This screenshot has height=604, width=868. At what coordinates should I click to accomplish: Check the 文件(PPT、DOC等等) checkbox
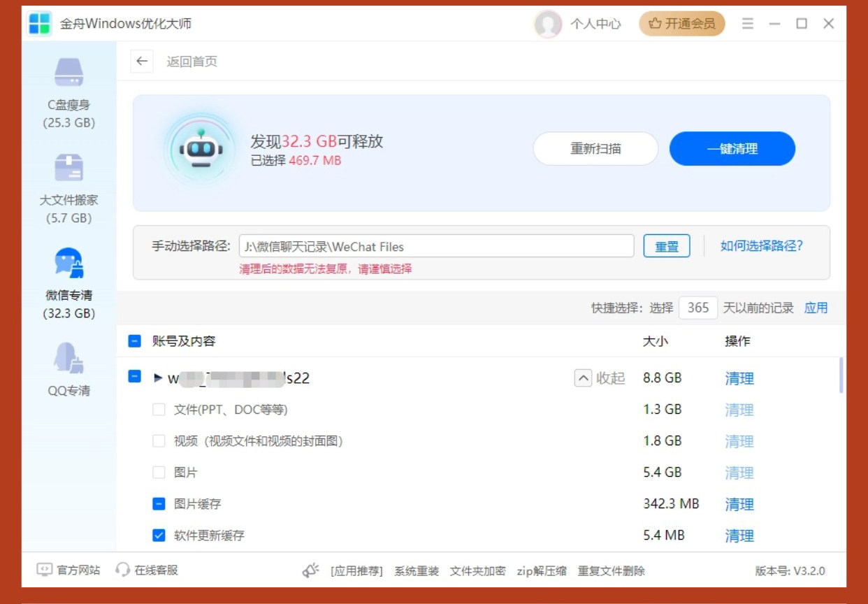click(159, 410)
